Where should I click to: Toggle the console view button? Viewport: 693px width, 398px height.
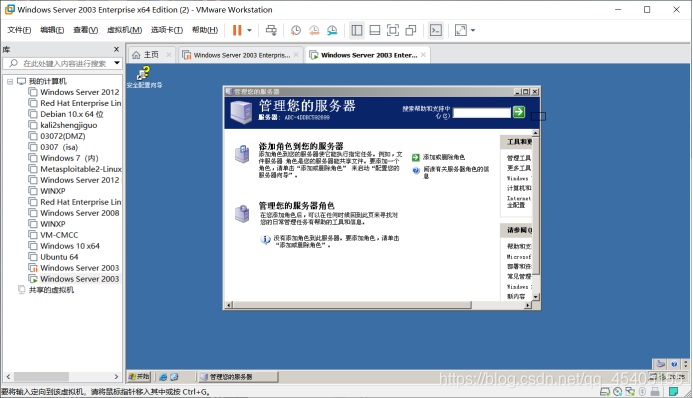436,30
